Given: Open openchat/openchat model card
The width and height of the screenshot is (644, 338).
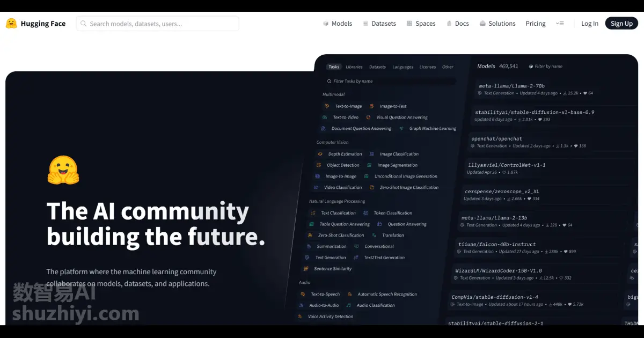Looking at the screenshot, I should pos(496,138).
